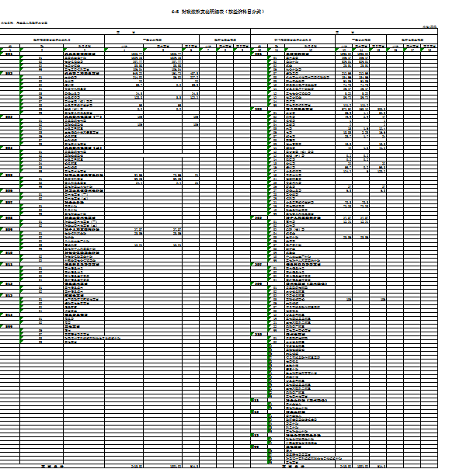Select the left-side code 501 cell

pyautogui.click(x=10, y=54)
